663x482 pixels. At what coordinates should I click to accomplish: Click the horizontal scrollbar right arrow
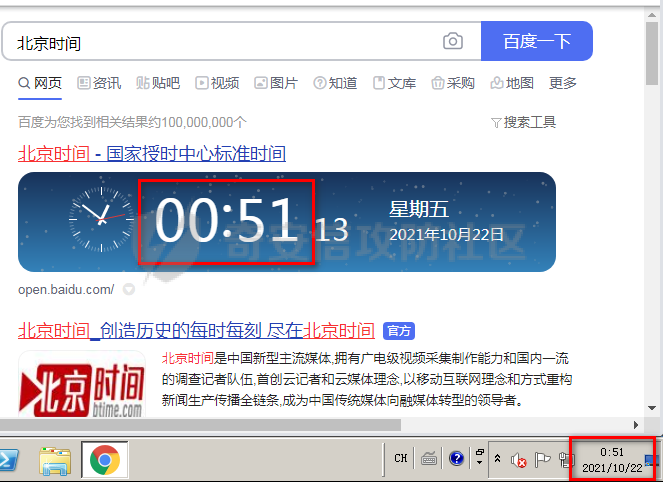pyautogui.click(x=636, y=425)
